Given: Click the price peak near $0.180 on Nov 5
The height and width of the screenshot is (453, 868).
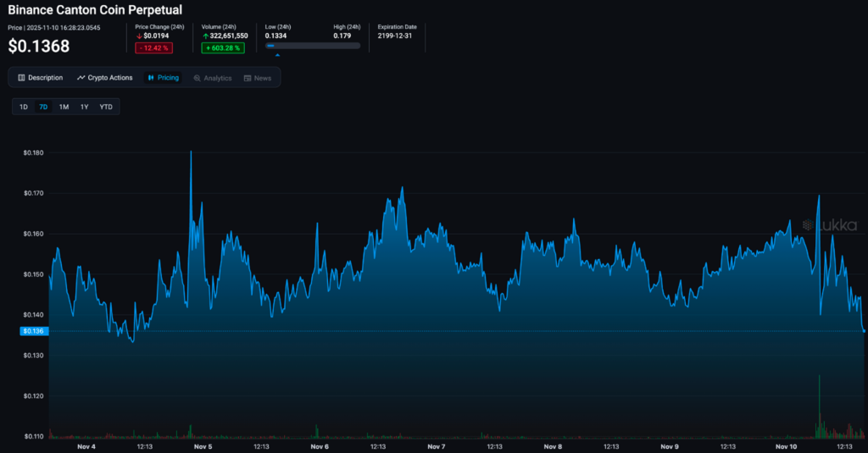Looking at the screenshot, I should pyautogui.click(x=191, y=152).
